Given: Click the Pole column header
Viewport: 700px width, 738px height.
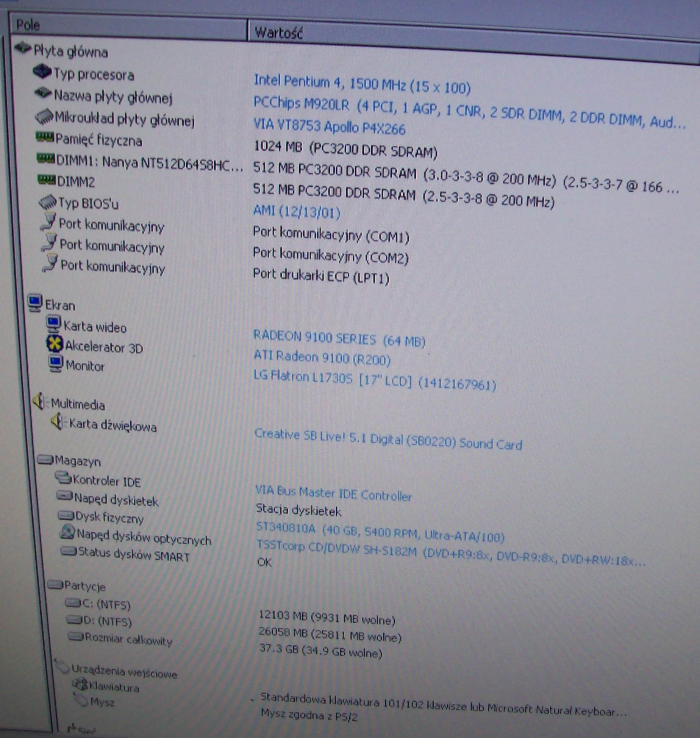Looking at the screenshot, I should [129, 27].
